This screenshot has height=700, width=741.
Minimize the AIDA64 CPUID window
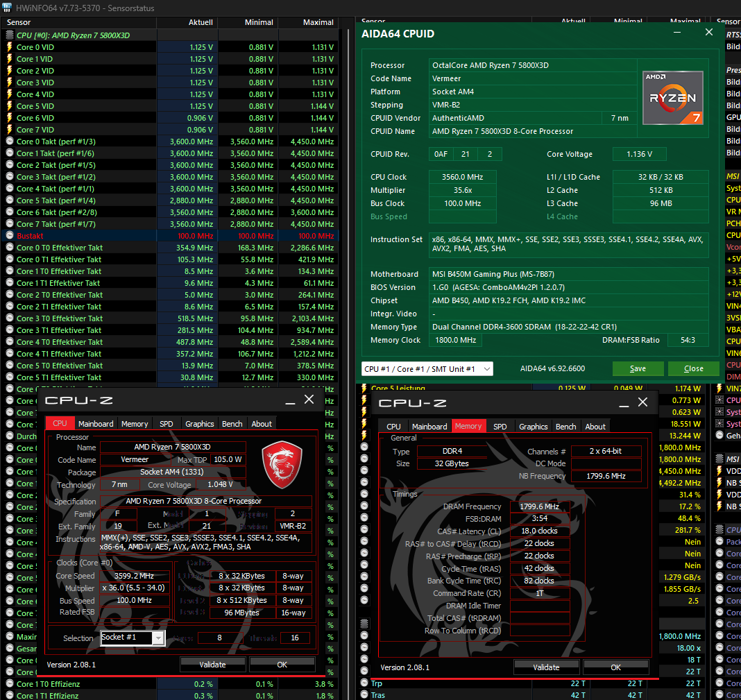(677, 33)
